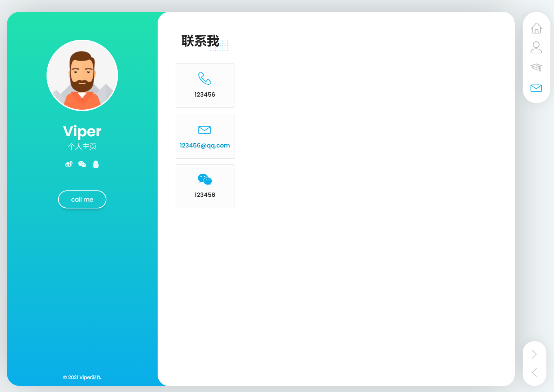Go to previous page with left chevron
Screen dimensions: 554x392
(534, 373)
